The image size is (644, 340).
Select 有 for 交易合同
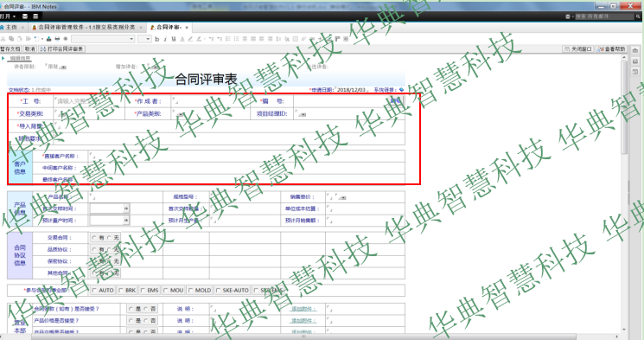coord(94,238)
